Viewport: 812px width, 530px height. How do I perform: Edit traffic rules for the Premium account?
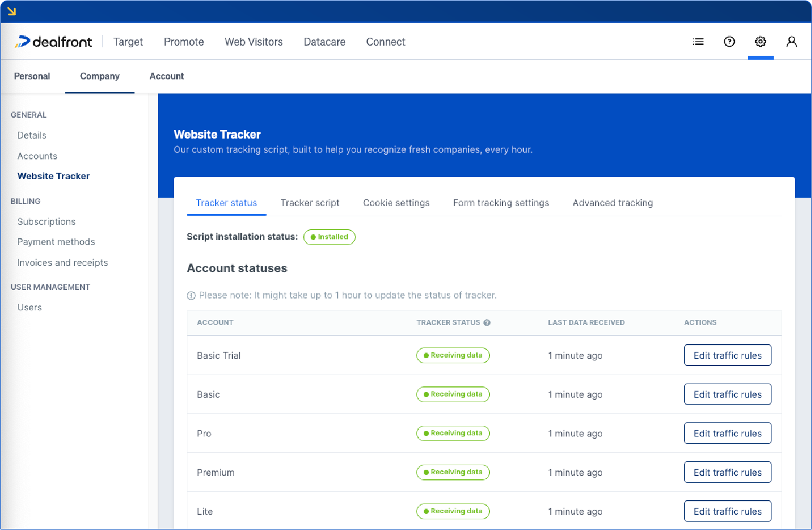point(728,472)
